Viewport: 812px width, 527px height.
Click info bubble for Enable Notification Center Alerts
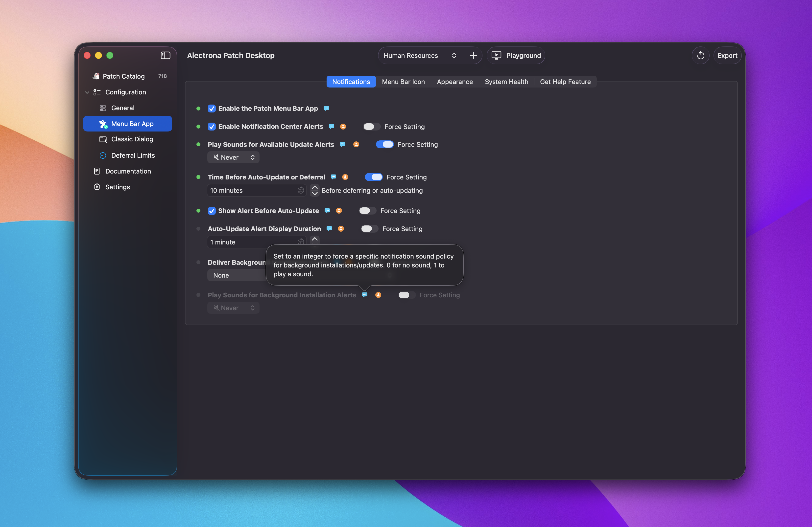coord(331,127)
